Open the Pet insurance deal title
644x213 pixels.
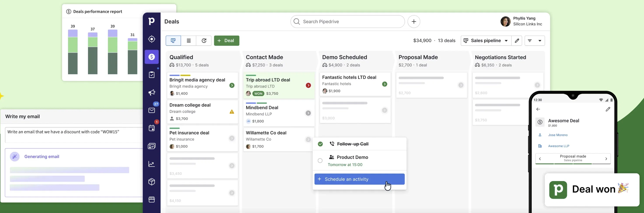189,133
